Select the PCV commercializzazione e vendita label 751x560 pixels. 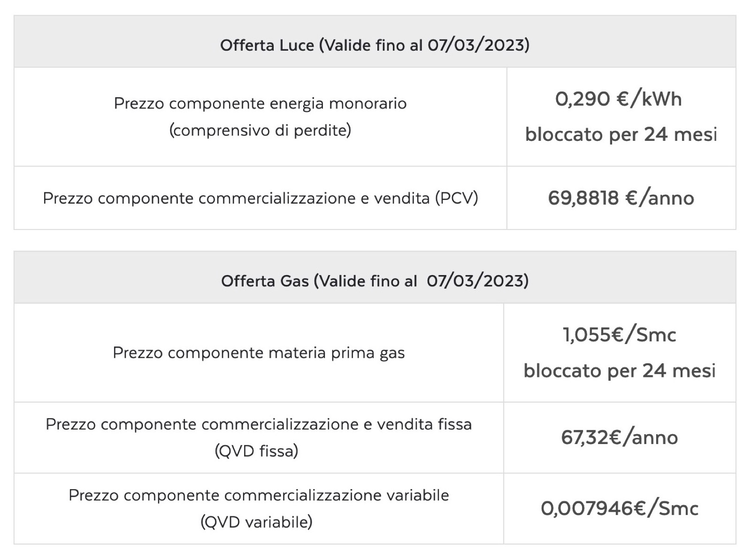(260, 198)
